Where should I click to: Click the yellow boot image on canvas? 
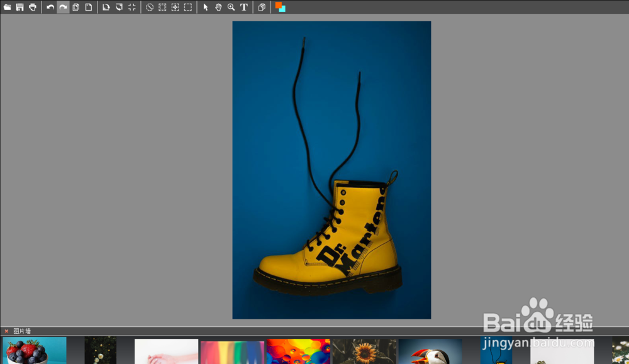(331, 170)
